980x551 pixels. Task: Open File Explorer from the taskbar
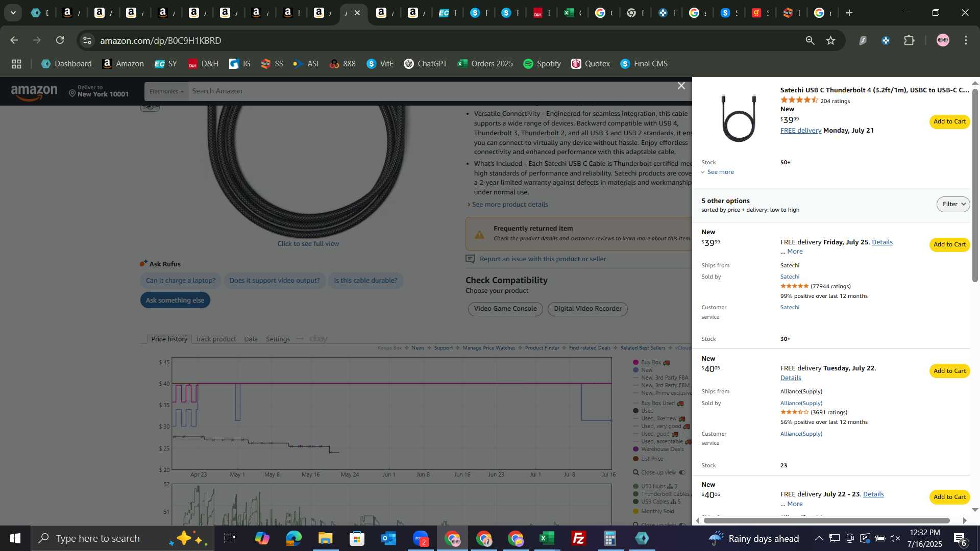click(x=325, y=538)
